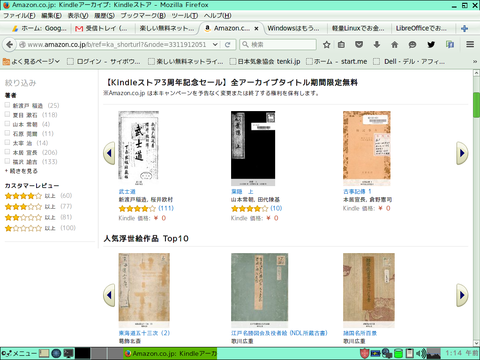Open the ファイル(F) menu
The image size is (480, 360).
19,16
